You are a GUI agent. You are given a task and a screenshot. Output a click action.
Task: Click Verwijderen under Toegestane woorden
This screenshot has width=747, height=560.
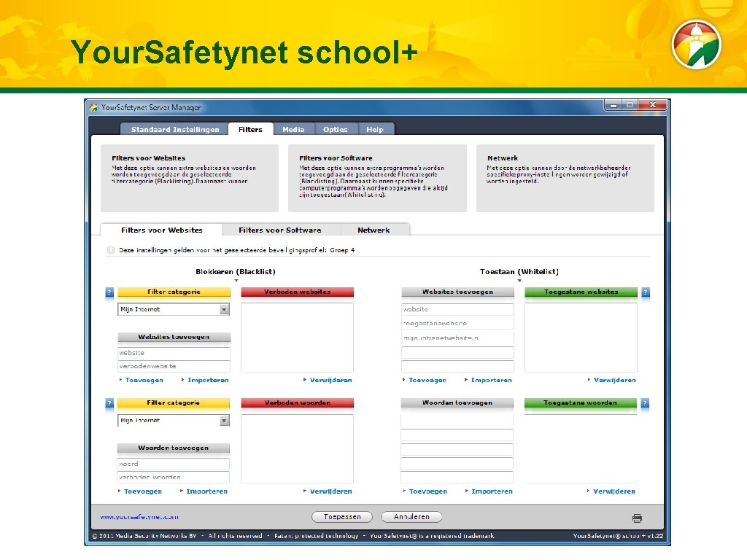pos(614,491)
